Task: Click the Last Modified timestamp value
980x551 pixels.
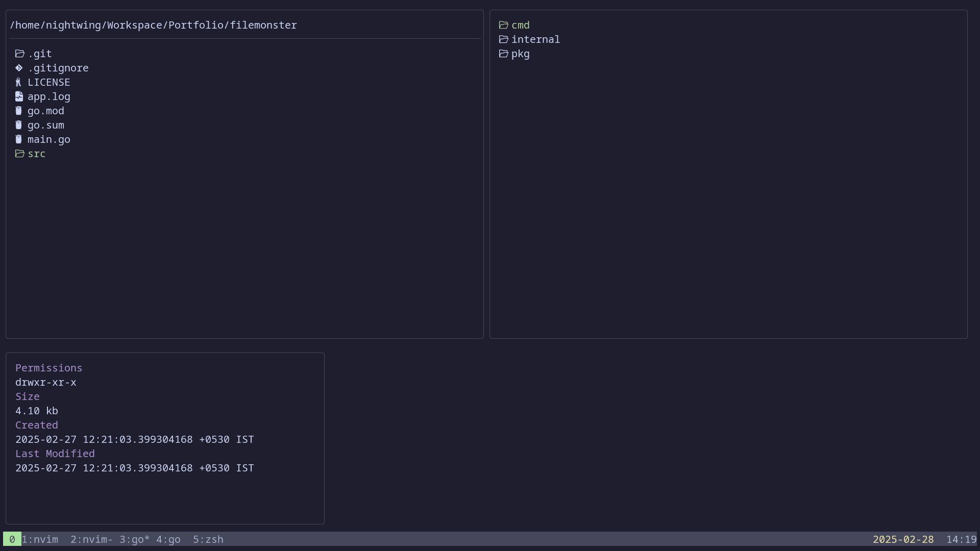Action: pos(135,468)
